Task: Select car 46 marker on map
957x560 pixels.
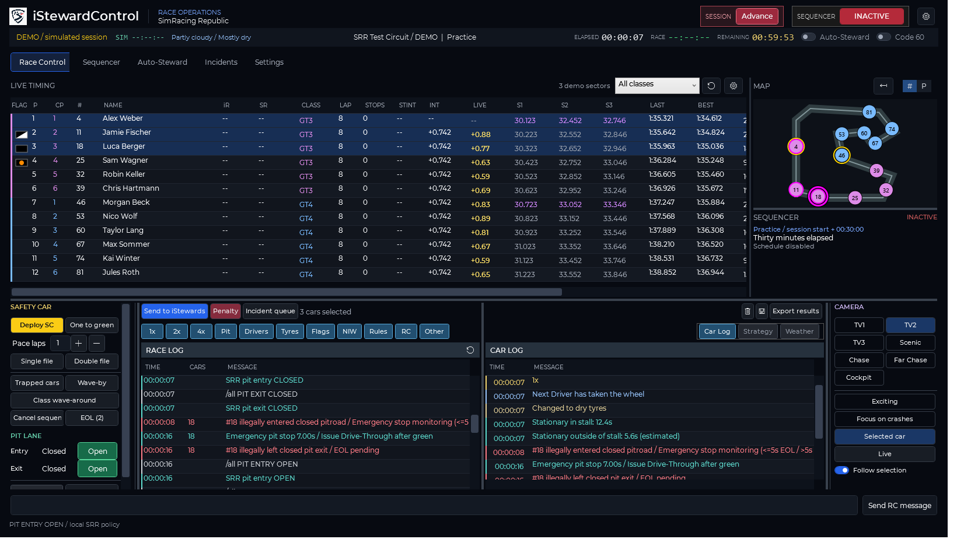Action: click(x=841, y=156)
